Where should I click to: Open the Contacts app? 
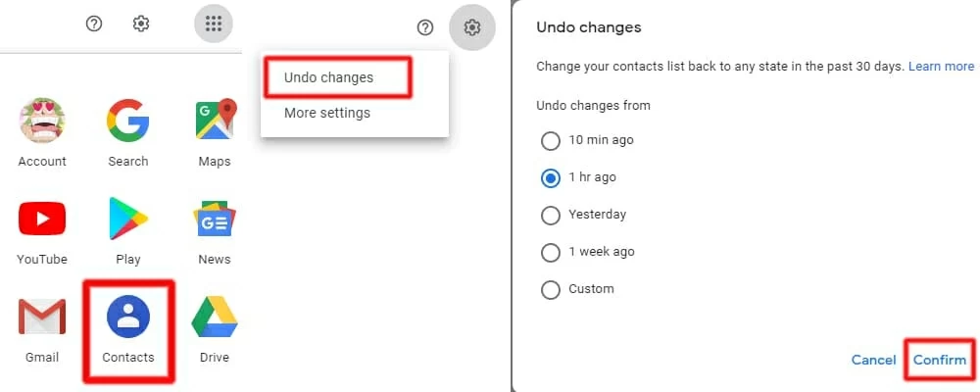pyautogui.click(x=128, y=318)
